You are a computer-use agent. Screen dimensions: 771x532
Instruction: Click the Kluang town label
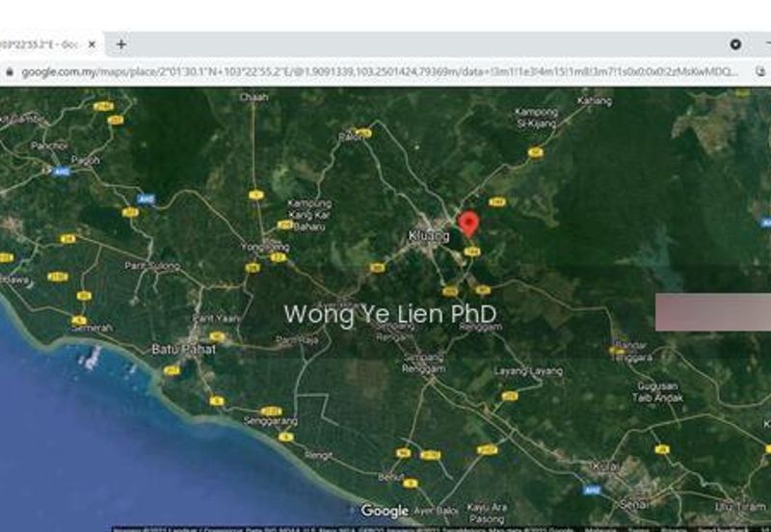click(x=428, y=235)
